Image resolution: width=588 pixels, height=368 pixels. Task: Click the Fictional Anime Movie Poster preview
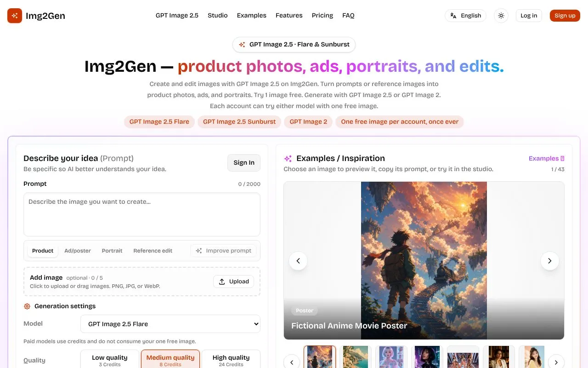click(x=424, y=260)
